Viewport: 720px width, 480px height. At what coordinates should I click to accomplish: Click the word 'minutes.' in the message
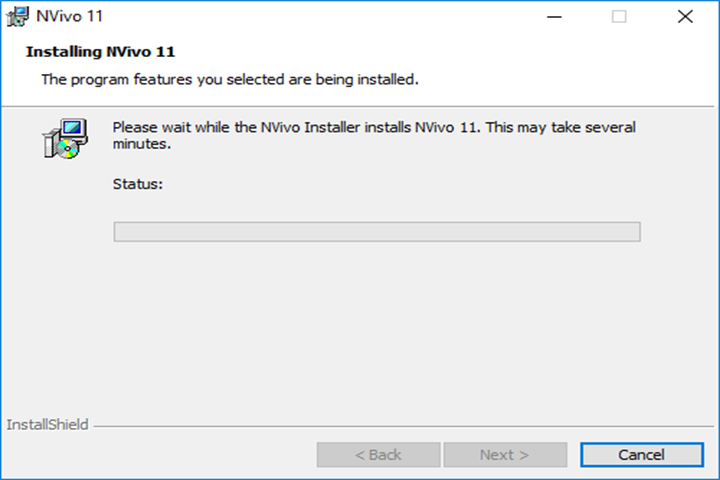pyautogui.click(x=142, y=144)
